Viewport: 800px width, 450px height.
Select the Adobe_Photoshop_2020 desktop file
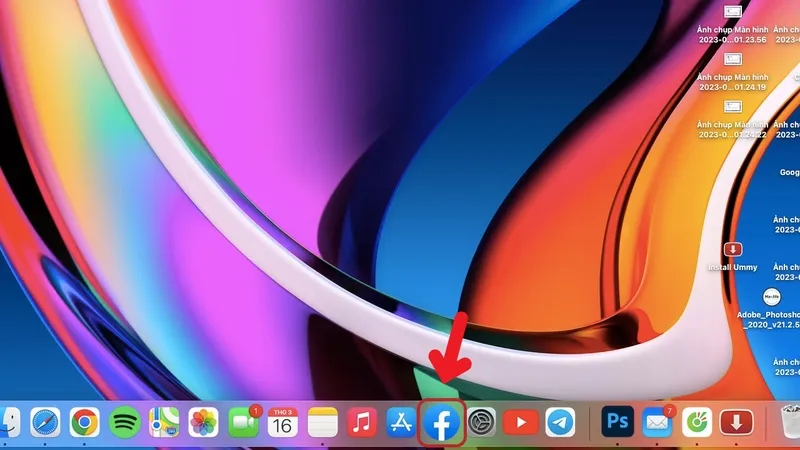771,297
